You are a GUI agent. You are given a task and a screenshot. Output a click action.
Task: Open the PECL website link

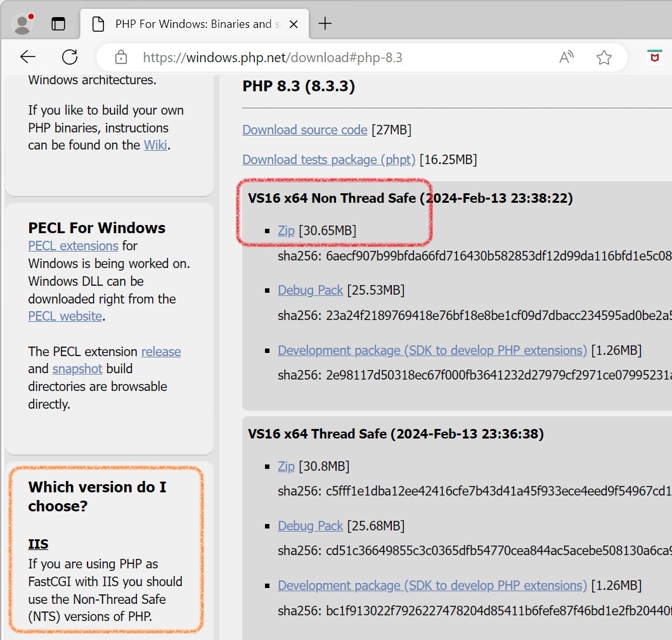(x=65, y=316)
